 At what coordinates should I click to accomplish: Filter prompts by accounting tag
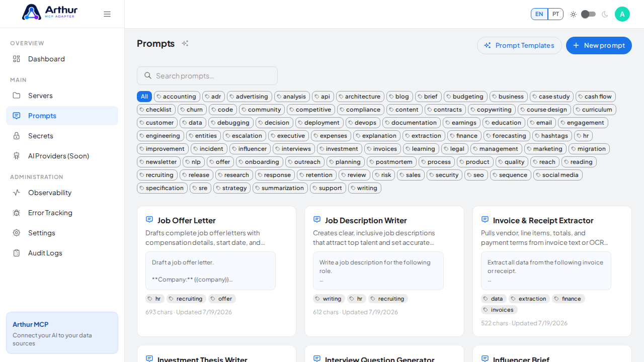click(177, 97)
